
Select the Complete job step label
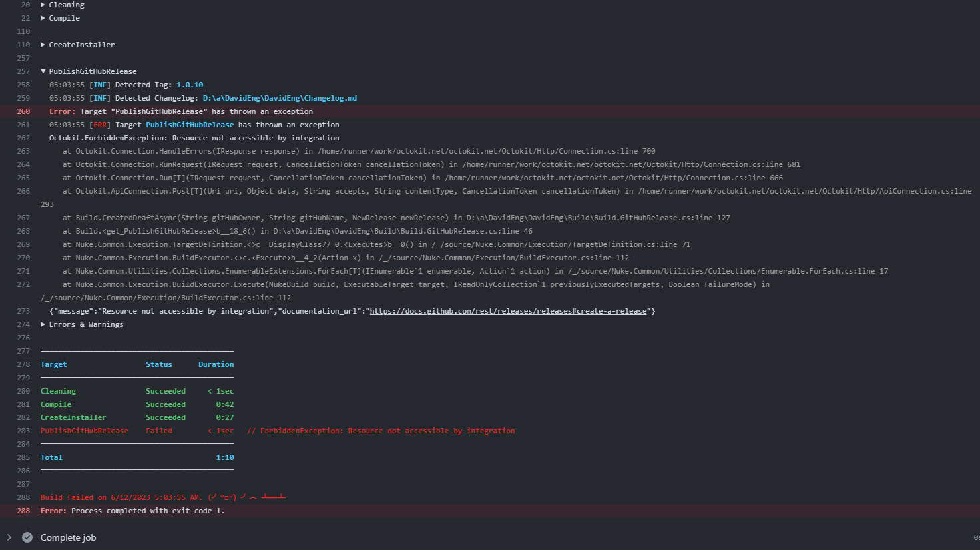pyautogui.click(x=69, y=537)
